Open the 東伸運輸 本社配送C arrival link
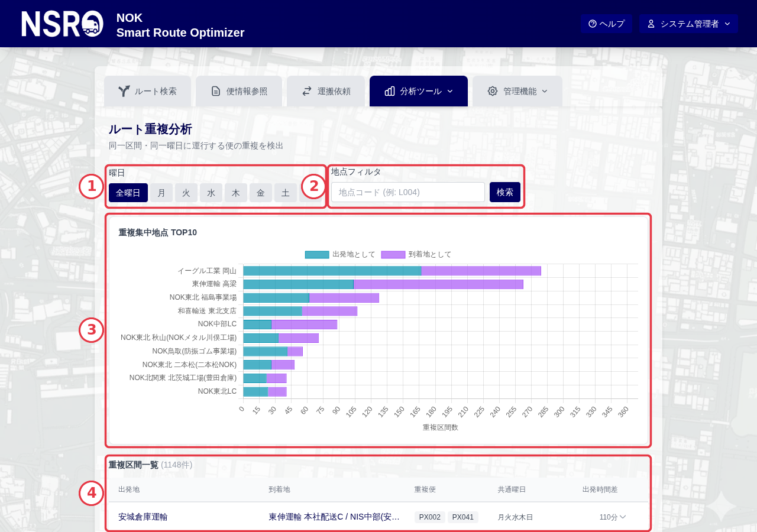This screenshot has width=757, height=532. (x=334, y=517)
